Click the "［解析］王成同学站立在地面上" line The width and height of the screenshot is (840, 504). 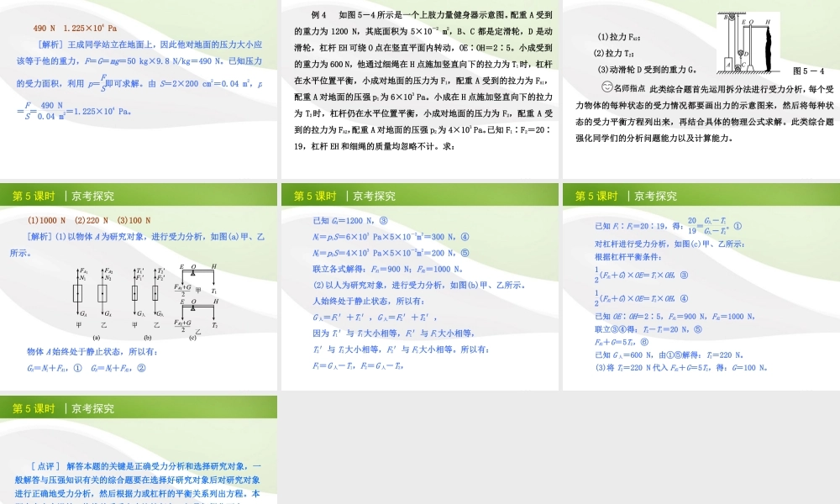point(150,45)
